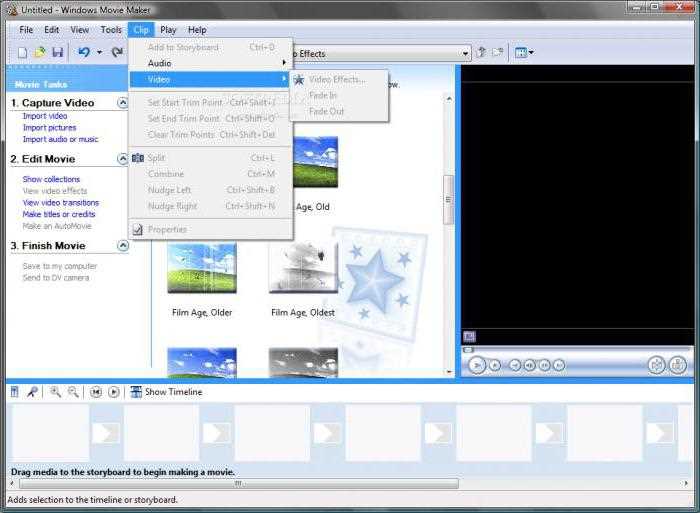Viewport: 700px width, 513px height.
Task: Click the Split Clip icon in the preview monitor
Action: 657,365
